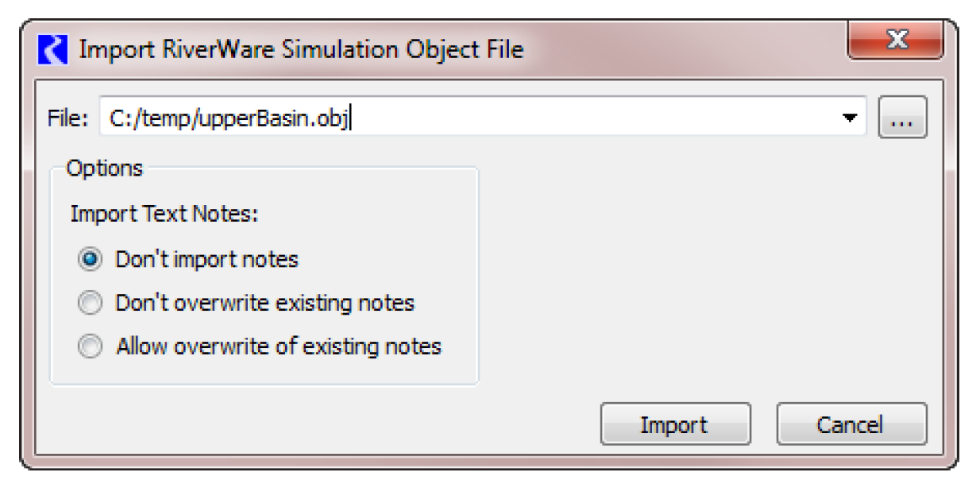Close the Import dialog with the X button
This screenshot has width=980, height=480.
click(895, 41)
